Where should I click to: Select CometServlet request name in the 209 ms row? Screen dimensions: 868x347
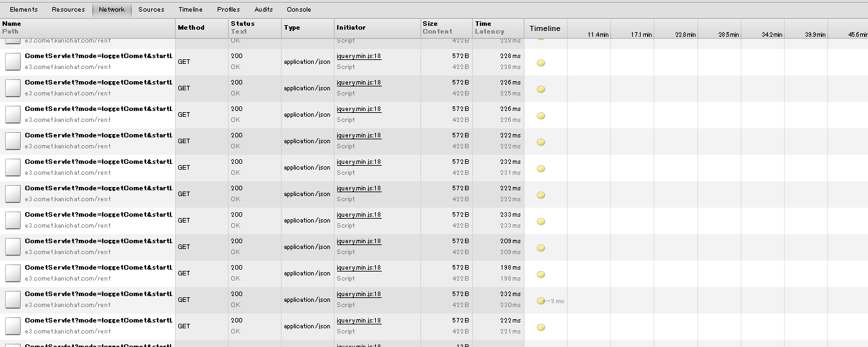coord(99,241)
